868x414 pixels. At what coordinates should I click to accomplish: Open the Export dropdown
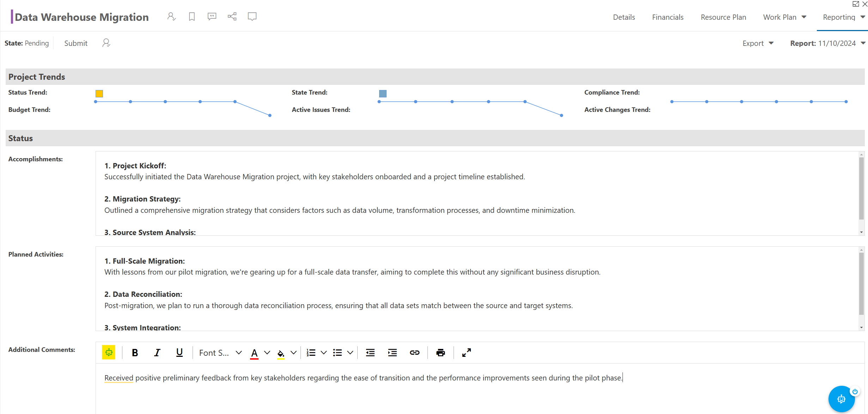tap(758, 43)
